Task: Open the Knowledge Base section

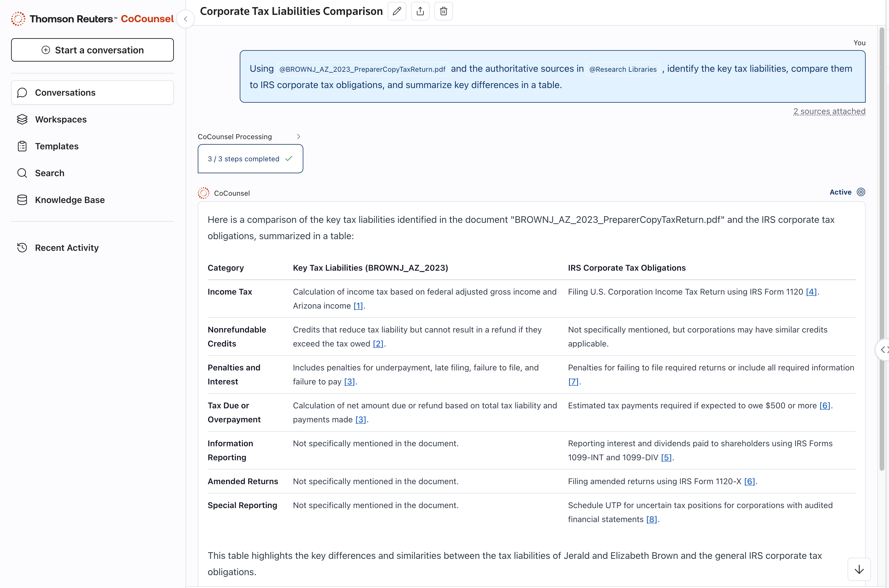Action: coord(70,200)
